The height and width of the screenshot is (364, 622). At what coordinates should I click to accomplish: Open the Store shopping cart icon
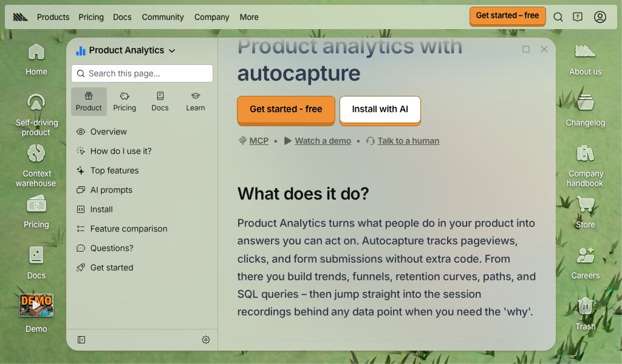(x=585, y=204)
